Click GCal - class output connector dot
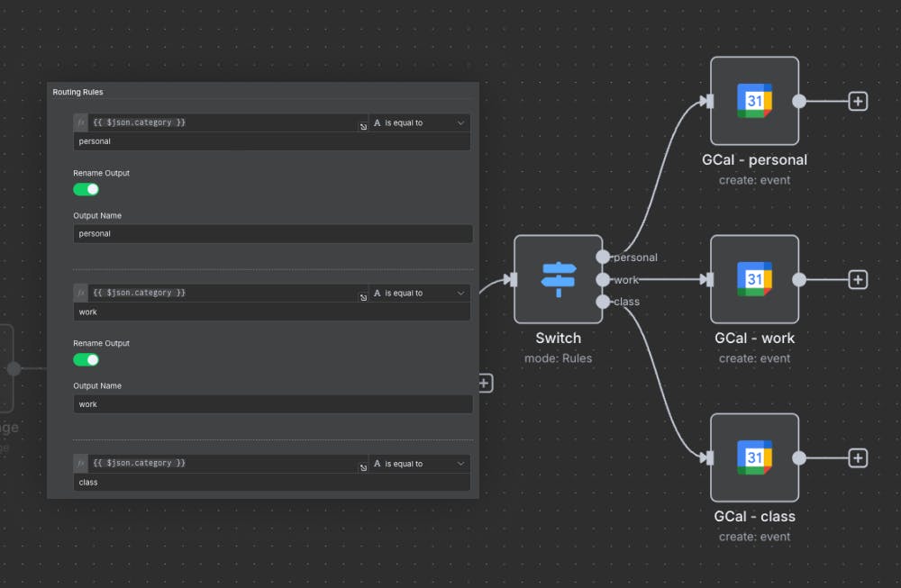 798,457
